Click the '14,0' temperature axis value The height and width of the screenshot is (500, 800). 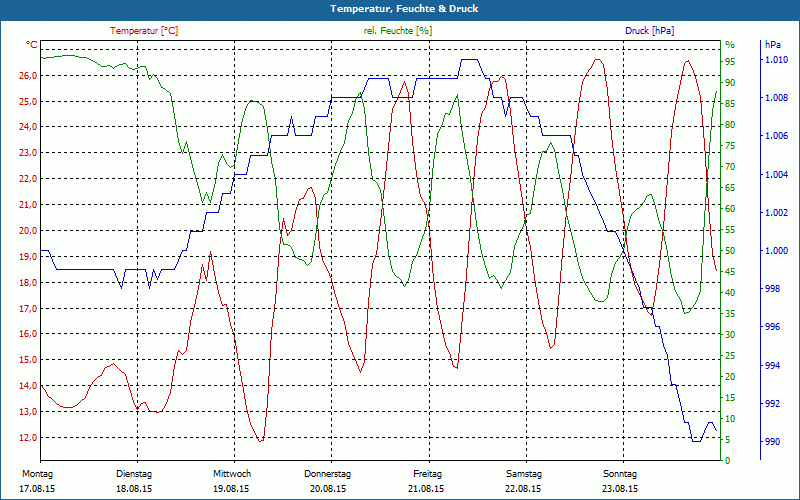28,386
